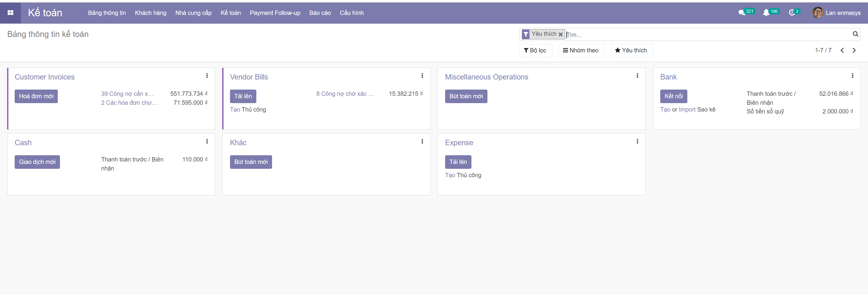Open the Nhà cung cấp menu

tap(193, 13)
